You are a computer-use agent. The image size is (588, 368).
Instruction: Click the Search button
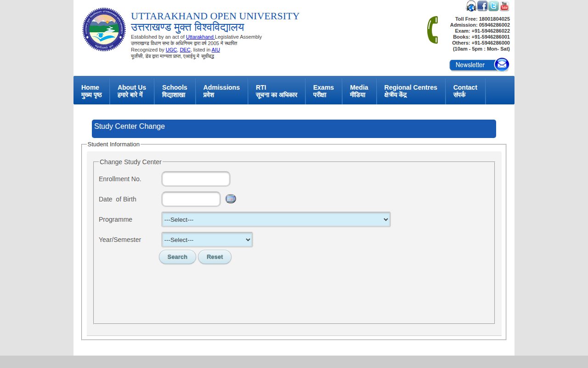(177, 257)
